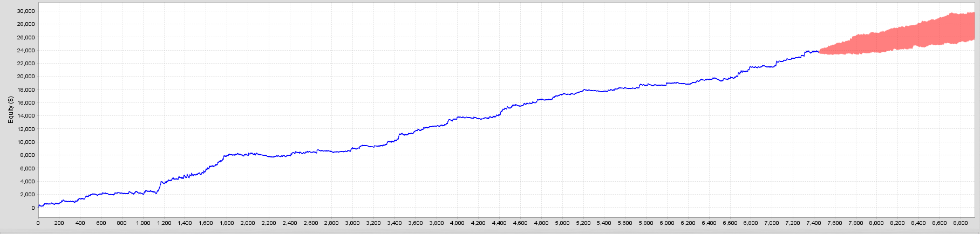Pick the 3,000 trade-number tick label

click(352, 223)
